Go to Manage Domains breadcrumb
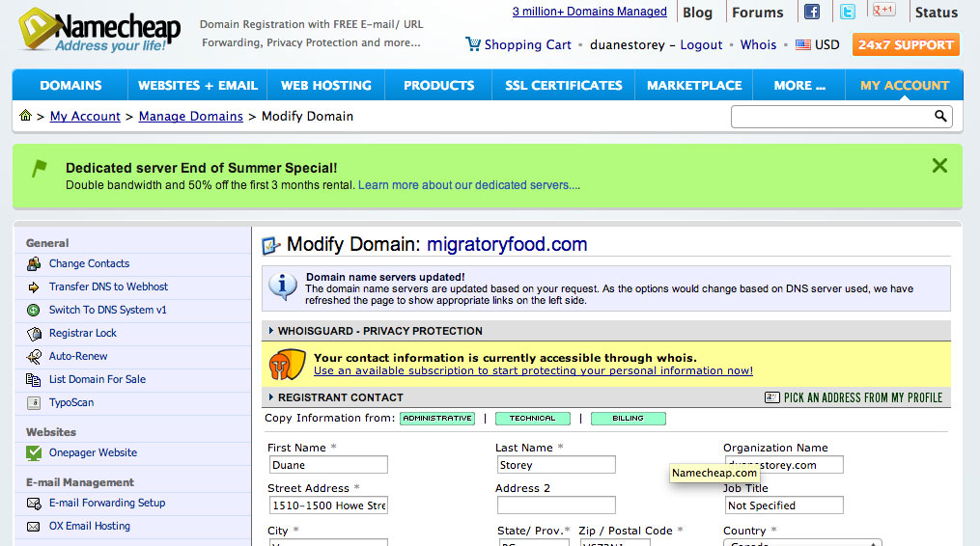This screenshot has height=546, width=980. [190, 116]
